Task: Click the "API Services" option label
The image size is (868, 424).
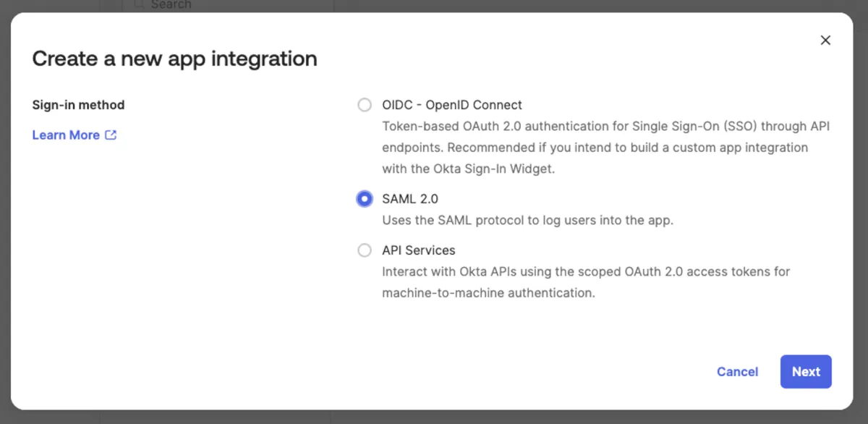Action: pyautogui.click(x=419, y=250)
